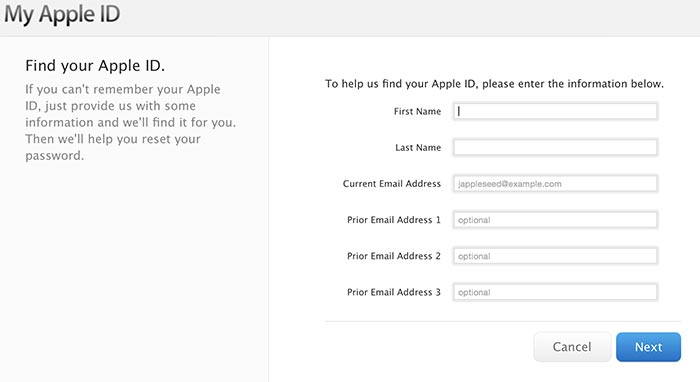Select the Current Email Address field
This screenshot has height=382, width=700.
click(555, 183)
